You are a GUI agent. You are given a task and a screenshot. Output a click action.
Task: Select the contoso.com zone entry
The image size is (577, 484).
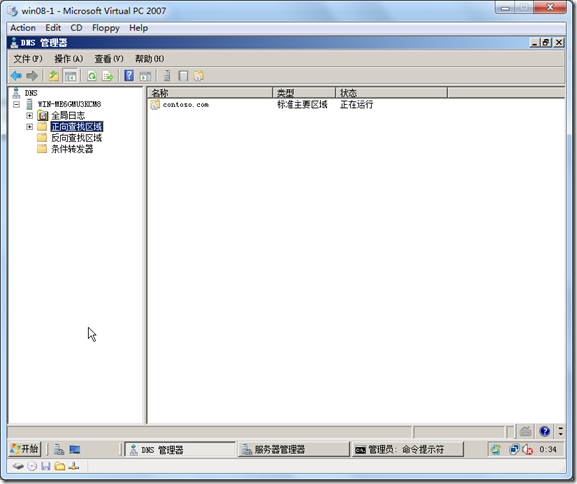[186, 105]
